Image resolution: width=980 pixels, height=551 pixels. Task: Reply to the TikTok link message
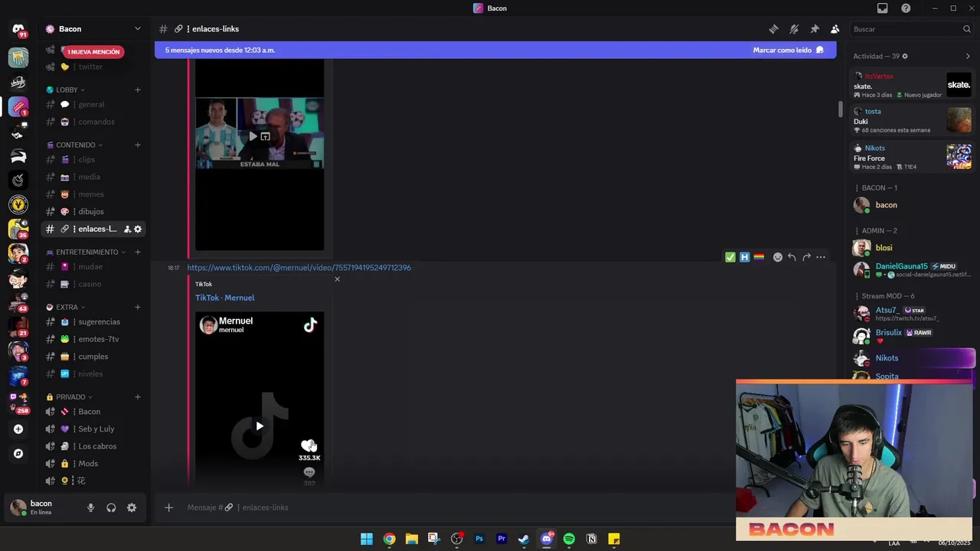pyautogui.click(x=792, y=257)
